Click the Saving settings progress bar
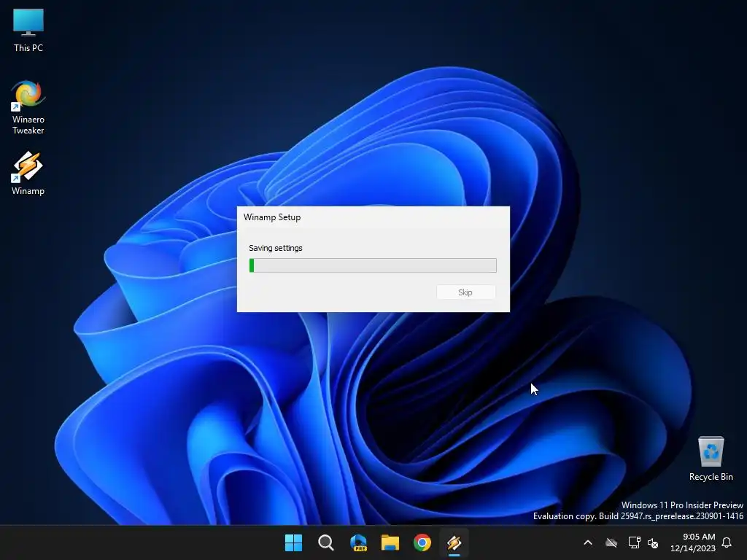Screen dimensions: 747x560 (x=373, y=265)
